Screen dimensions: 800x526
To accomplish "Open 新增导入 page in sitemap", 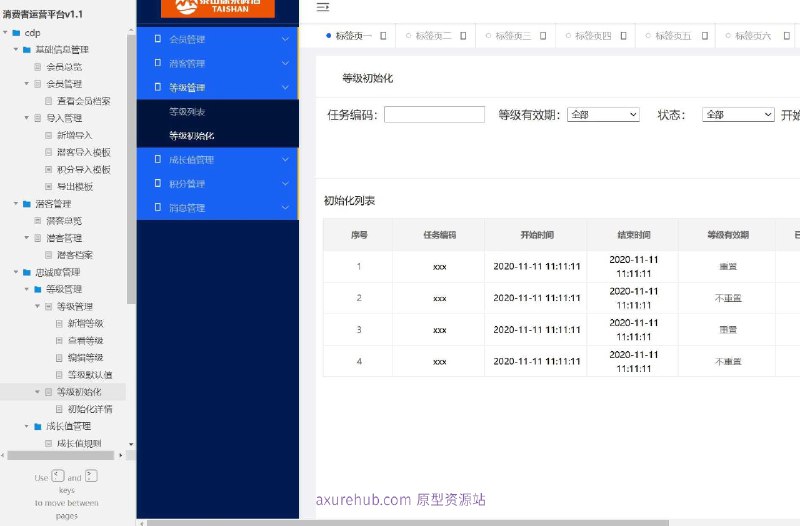I will click(74, 135).
